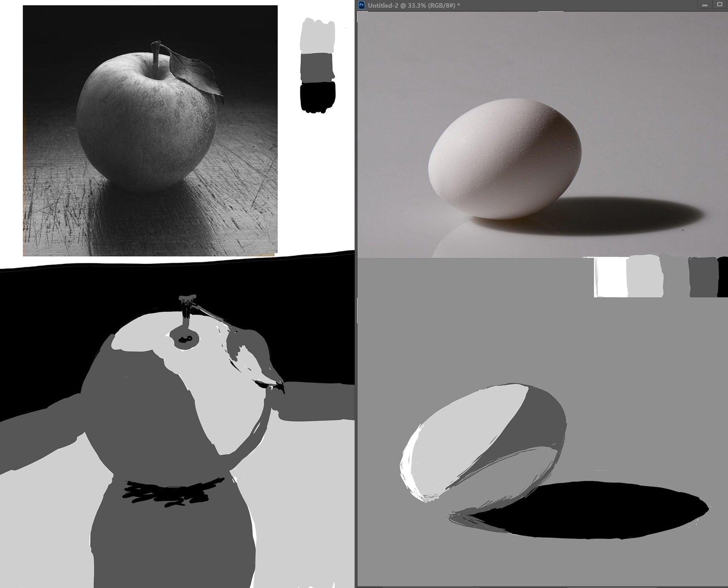728x588 pixels.
Task: Click the apple reference photo
Action: (150, 131)
